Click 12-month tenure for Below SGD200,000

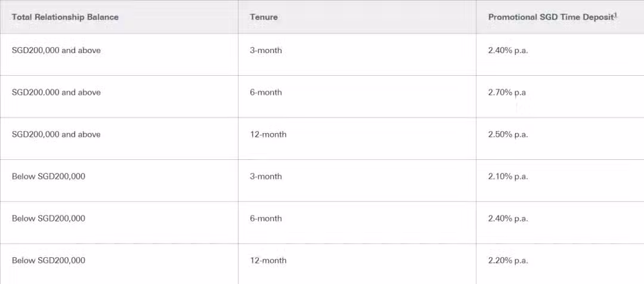(268, 261)
